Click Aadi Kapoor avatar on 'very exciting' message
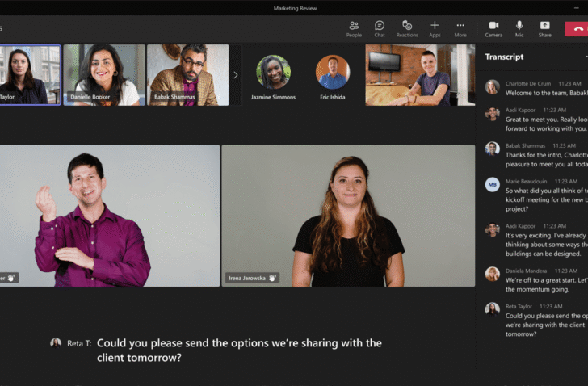Image resolution: width=588 pixels, height=386 pixels. (492, 229)
